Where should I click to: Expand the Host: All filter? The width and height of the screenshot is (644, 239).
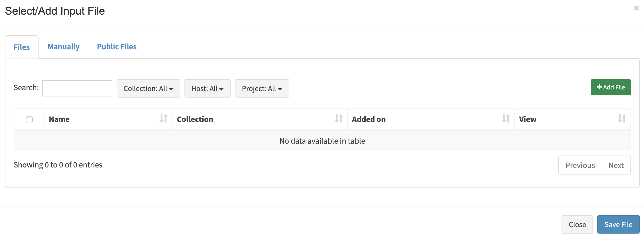(207, 88)
